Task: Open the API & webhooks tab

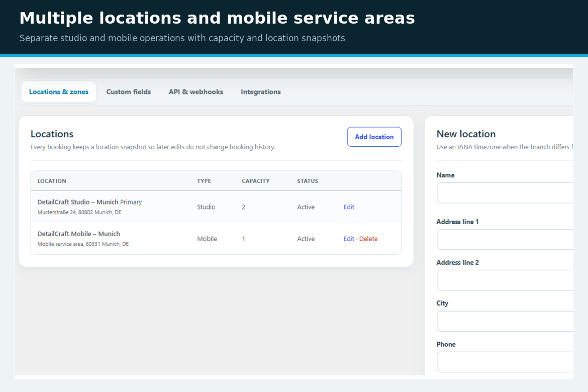Action: click(196, 92)
